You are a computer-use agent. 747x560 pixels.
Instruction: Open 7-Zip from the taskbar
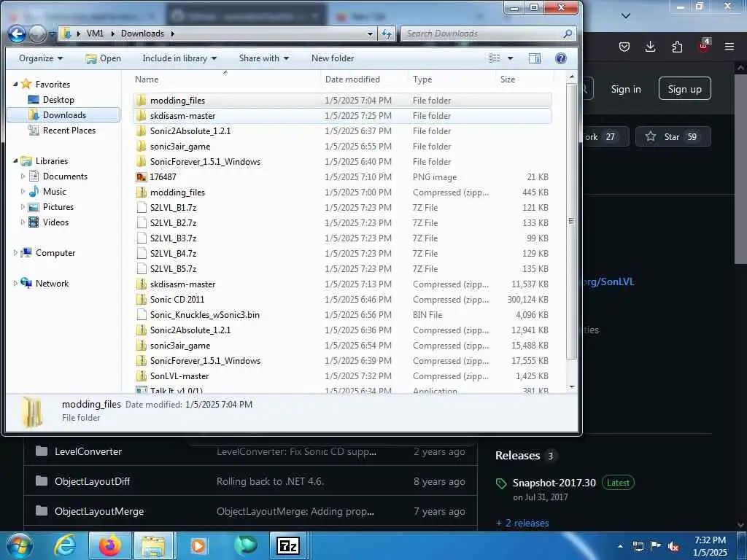pos(289,546)
